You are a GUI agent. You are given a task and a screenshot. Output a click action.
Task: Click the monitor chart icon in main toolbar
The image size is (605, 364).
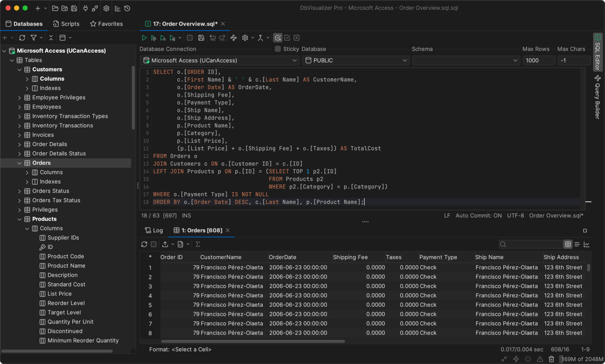[118, 8]
